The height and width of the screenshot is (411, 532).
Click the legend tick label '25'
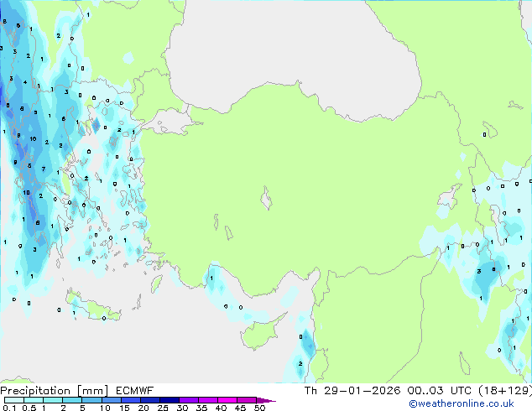coord(163,408)
